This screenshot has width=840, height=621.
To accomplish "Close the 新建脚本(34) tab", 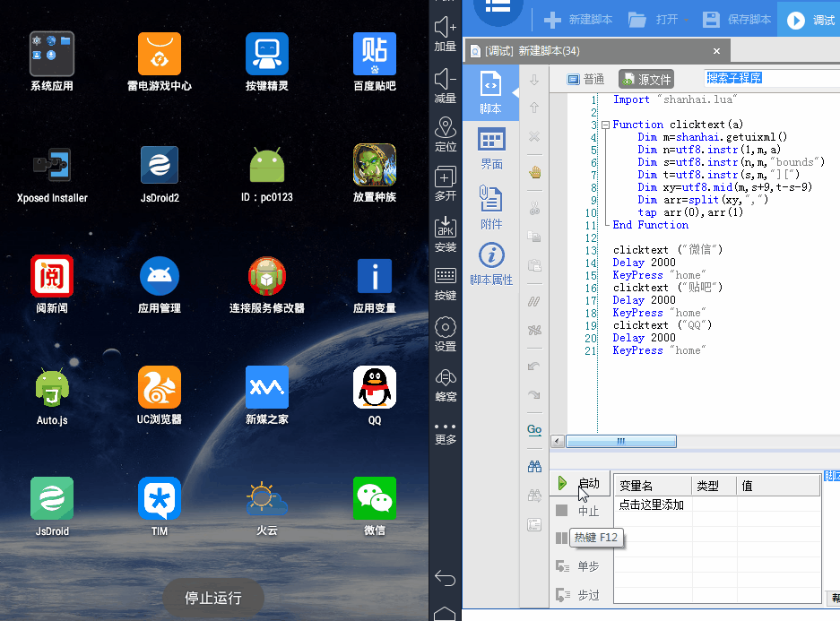I will (x=717, y=51).
